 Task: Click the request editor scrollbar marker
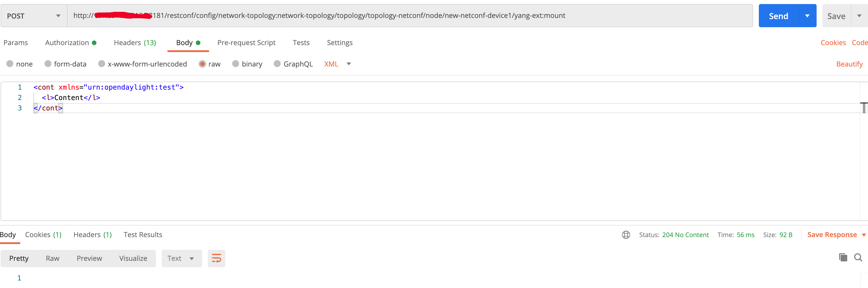864,108
